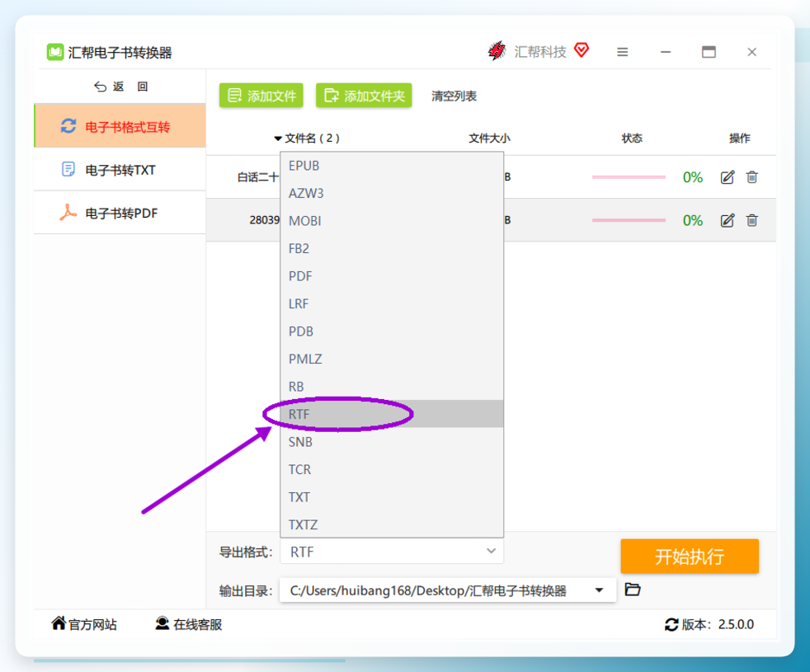Choose PDF from the format list
Screen dimensions: 810x672
(x=392, y=276)
